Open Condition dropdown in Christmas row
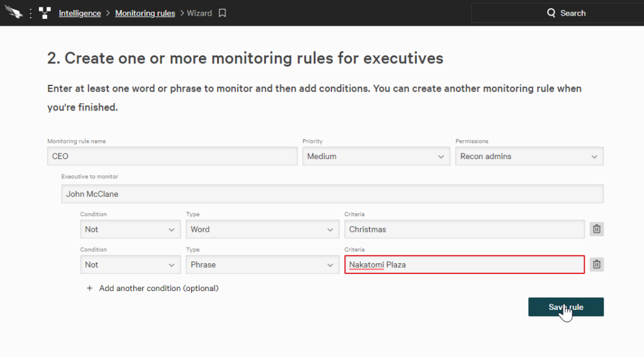This screenshot has height=357, width=644. coord(130,229)
